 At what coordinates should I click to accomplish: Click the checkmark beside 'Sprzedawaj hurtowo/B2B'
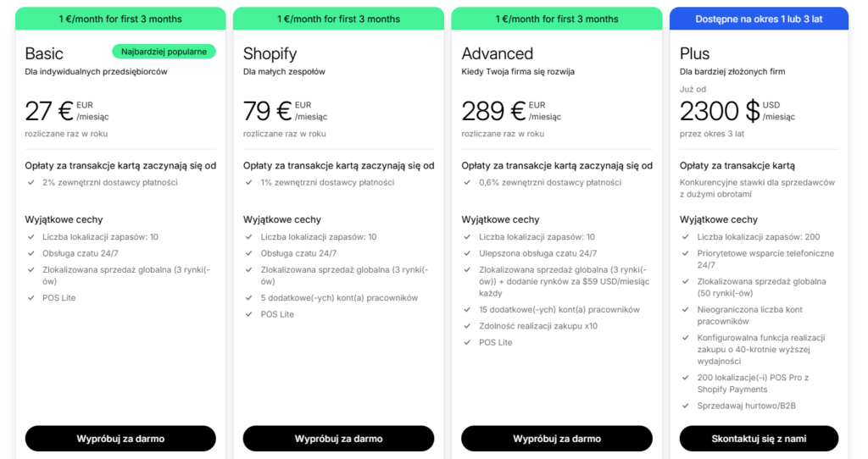click(x=685, y=406)
